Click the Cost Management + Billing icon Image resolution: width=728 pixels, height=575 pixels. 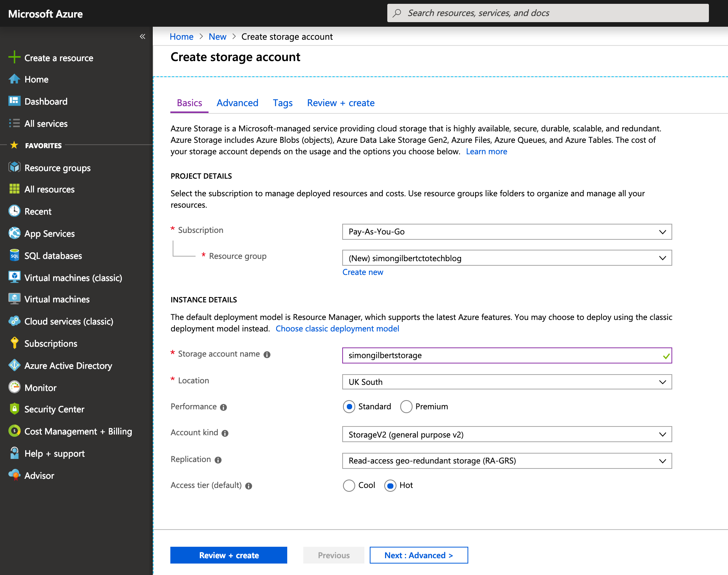[14, 431]
